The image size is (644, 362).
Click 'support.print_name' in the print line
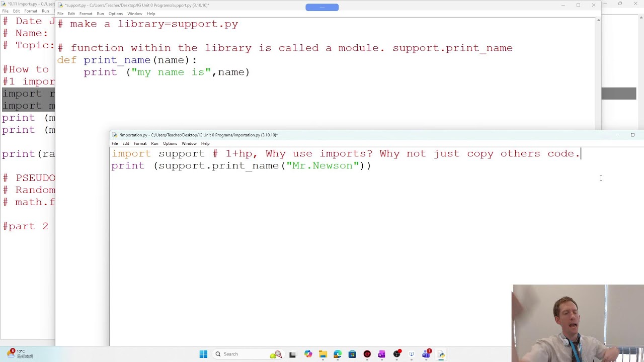coord(220,165)
